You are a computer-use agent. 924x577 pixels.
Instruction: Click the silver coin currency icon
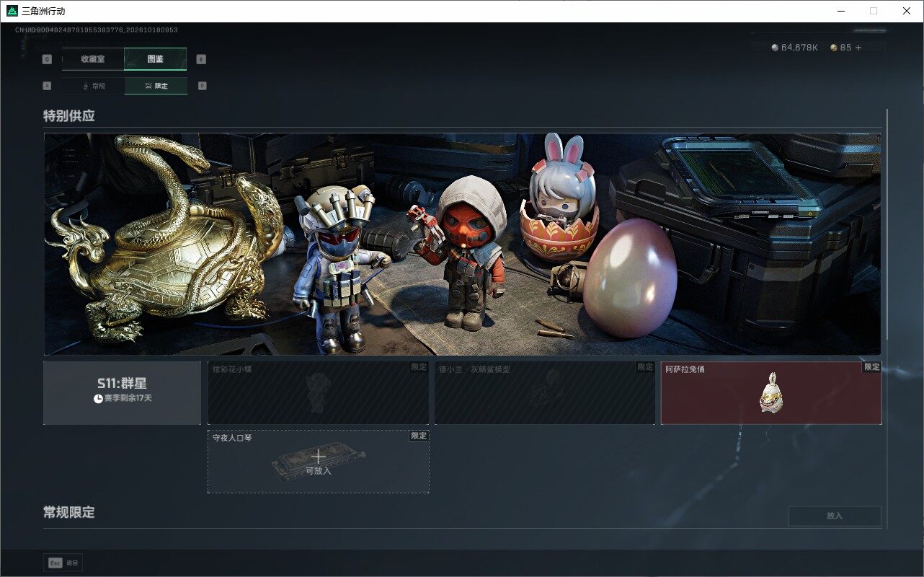click(775, 48)
